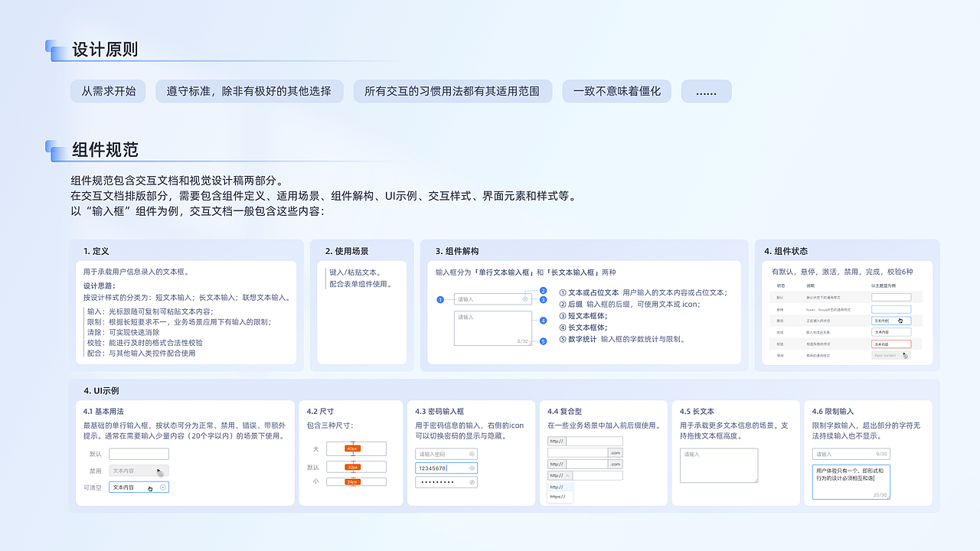The image size is (980, 551).
Task: Click the eye suffix icon in the 组件解构 input diagram
Action: pos(525,299)
